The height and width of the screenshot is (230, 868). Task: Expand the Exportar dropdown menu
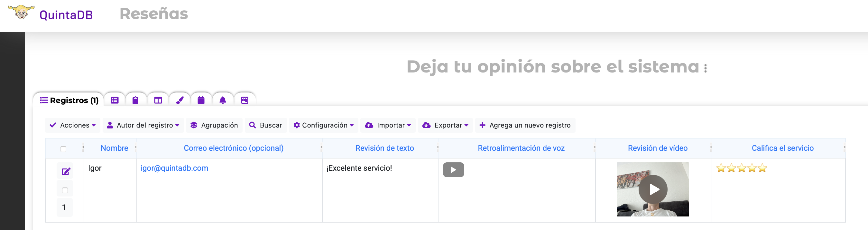(x=446, y=125)
